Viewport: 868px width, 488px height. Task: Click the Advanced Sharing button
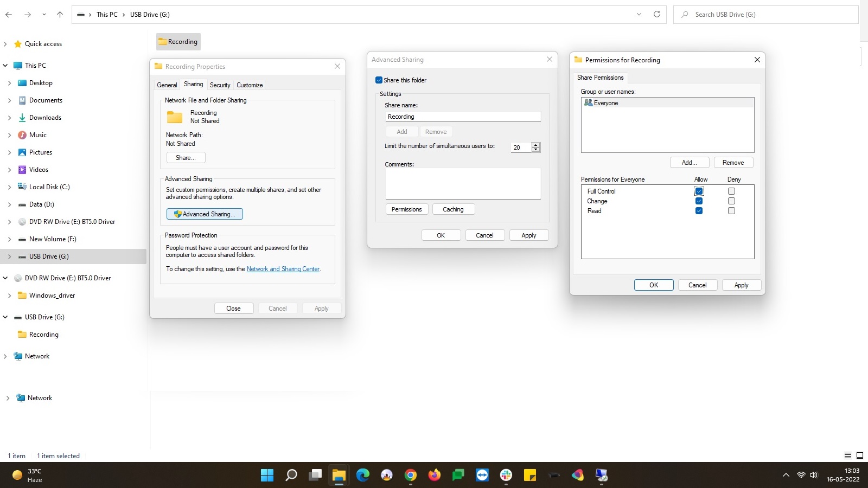point(205,214)
